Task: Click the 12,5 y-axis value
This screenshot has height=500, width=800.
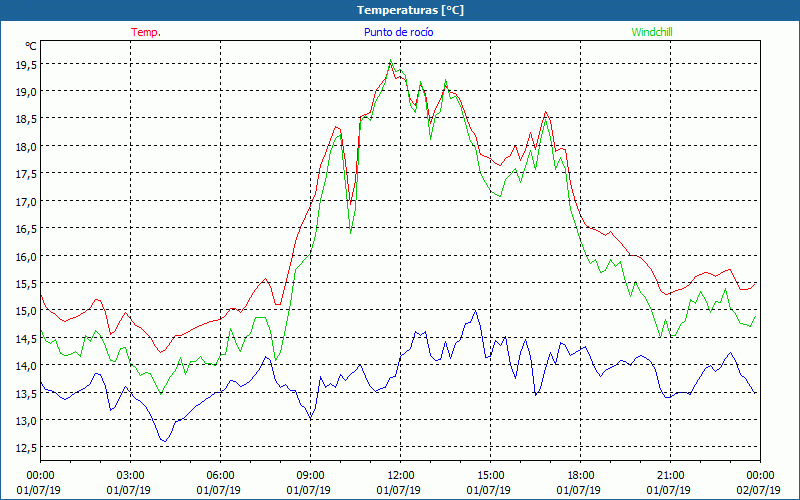Action: point(27,448)
